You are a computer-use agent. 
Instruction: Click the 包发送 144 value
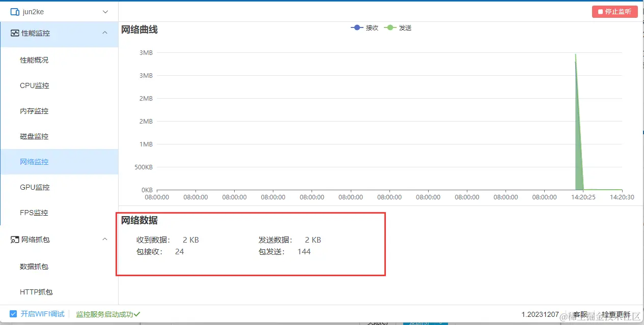(304, 252)
